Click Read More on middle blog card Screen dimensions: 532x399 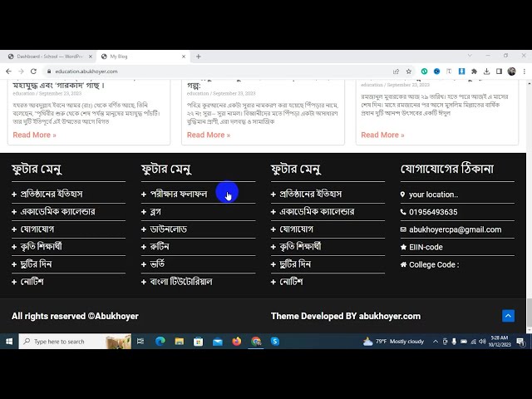point(209,135)
